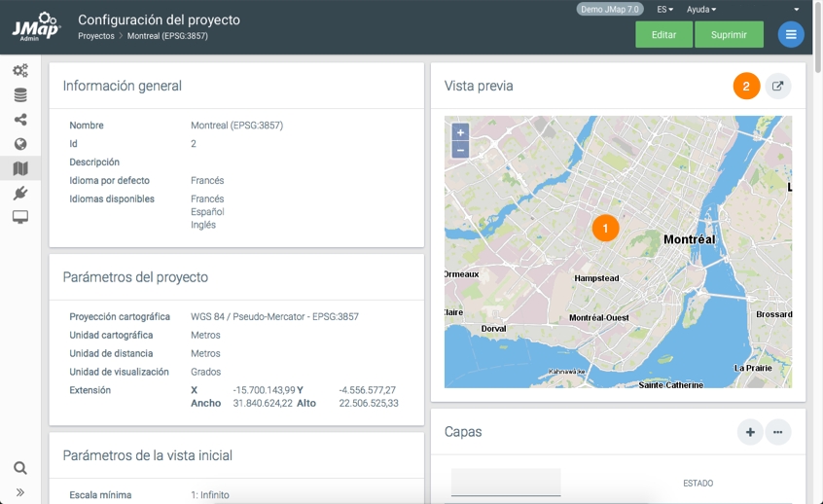Open the ES language dropdown
The height and width of the screenshot is (504, 823).
pos(664,10)
